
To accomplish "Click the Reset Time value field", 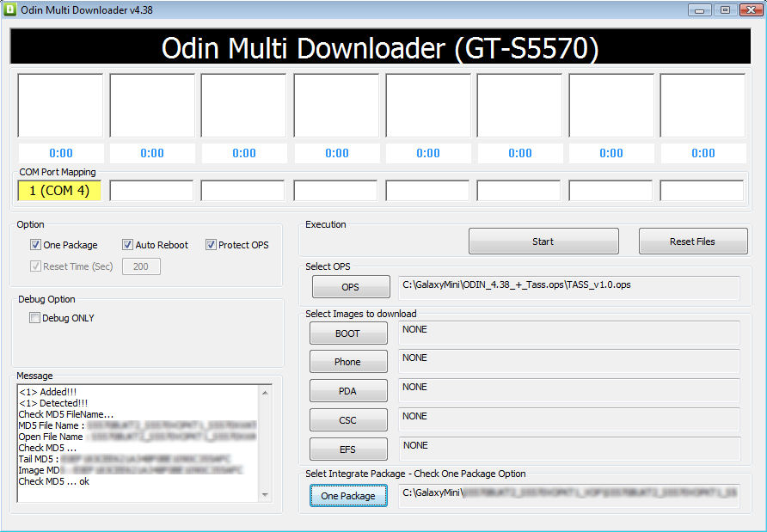I will (141, 266).
